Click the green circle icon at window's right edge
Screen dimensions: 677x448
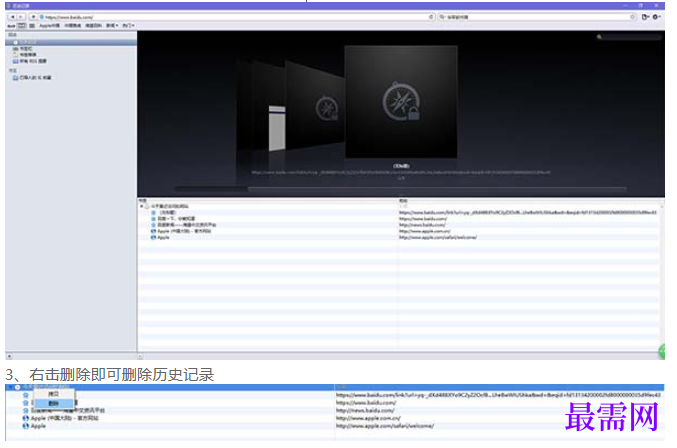[661, 352]
